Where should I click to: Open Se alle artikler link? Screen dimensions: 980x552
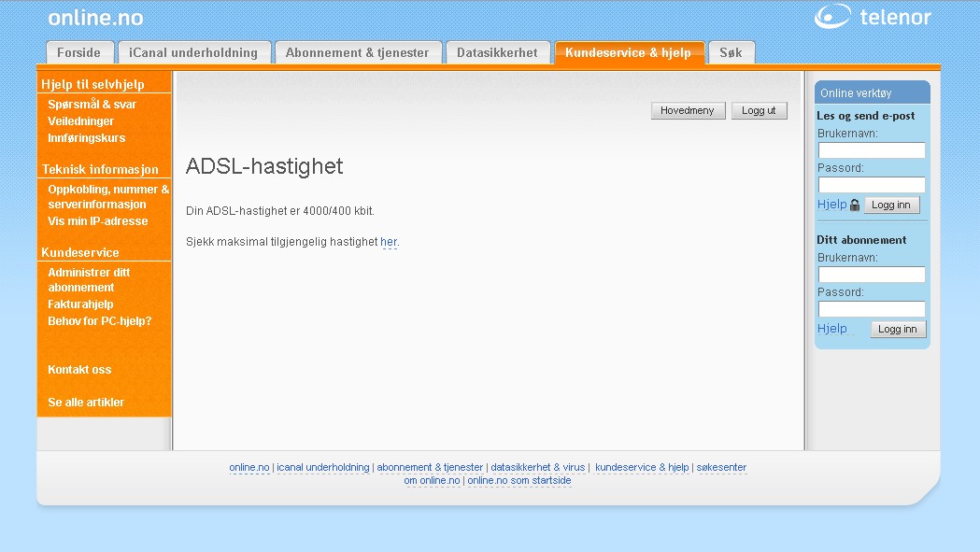point(86,403)
